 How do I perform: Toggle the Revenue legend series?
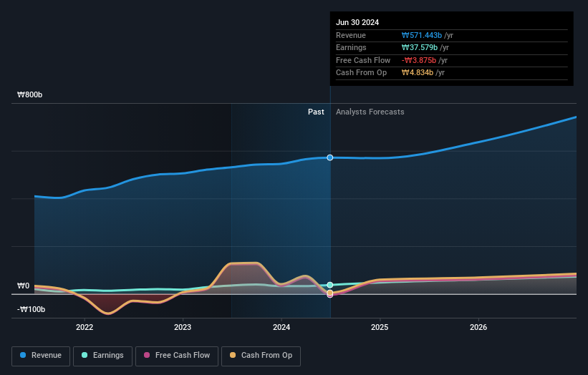[x=41, y=356]
